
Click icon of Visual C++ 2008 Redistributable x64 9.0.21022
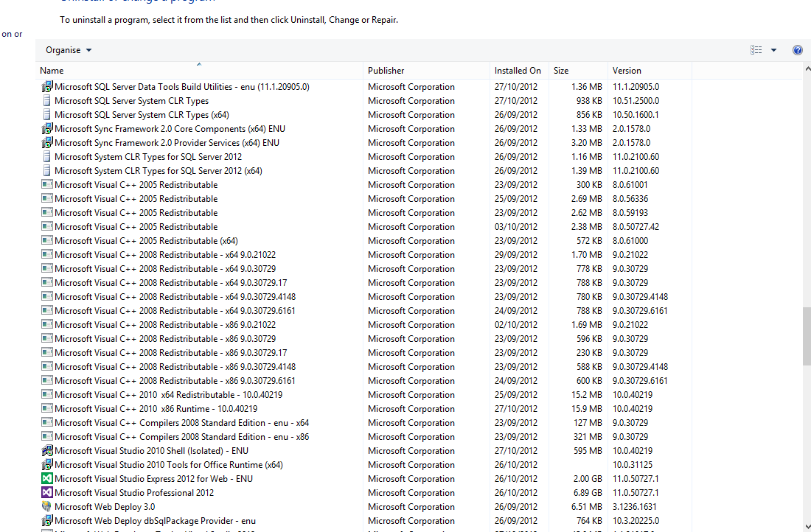coord(47,254)
